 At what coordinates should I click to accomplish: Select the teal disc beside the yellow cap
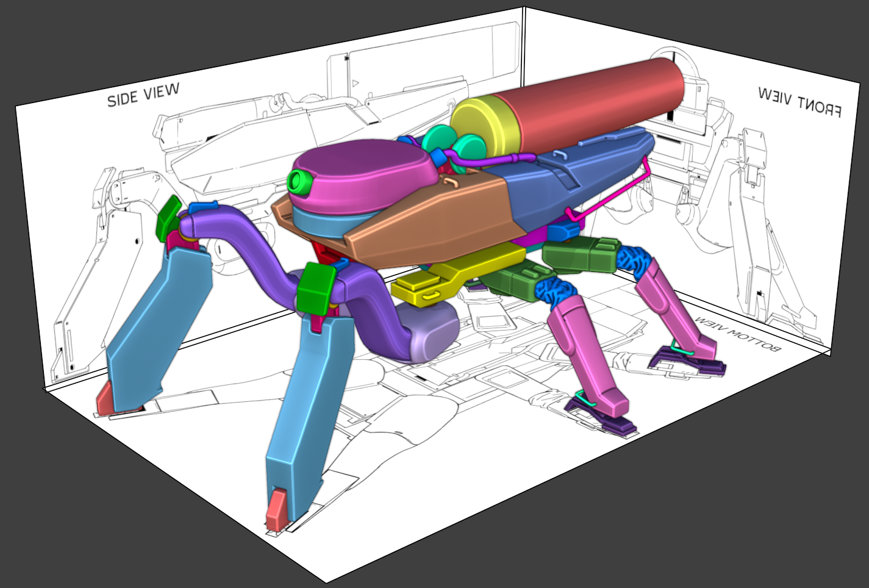(x=470, y=150)
